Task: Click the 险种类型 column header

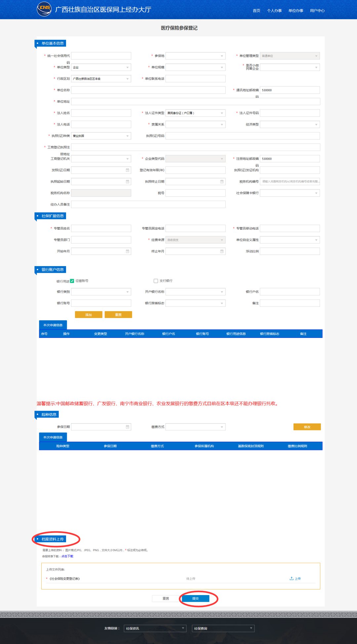Action: 63,446
